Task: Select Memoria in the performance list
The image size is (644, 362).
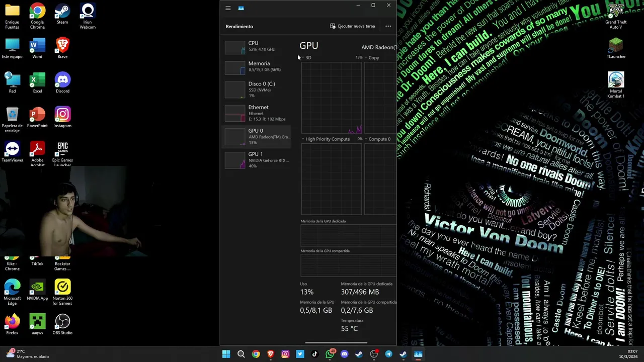Action: point(257,66)
